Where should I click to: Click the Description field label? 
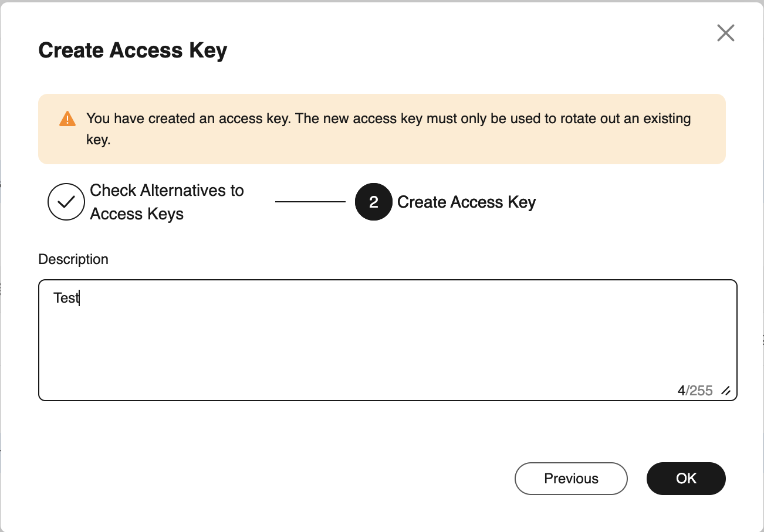coord(73,259)
